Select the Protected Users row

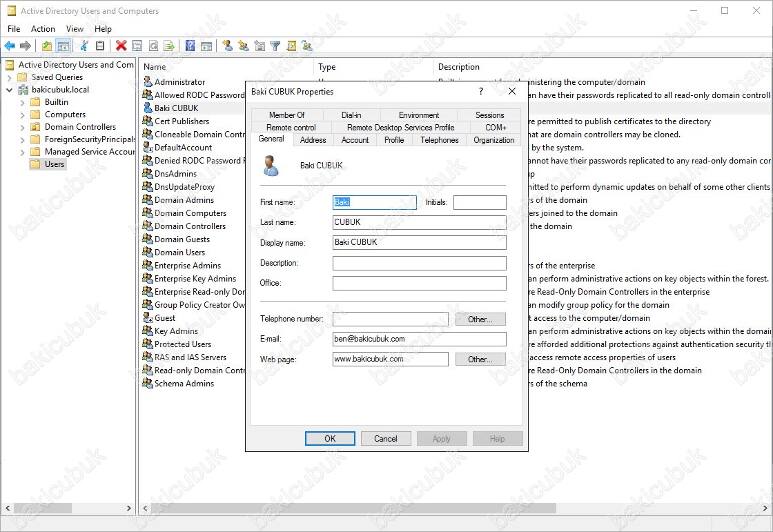click(182, 344)
